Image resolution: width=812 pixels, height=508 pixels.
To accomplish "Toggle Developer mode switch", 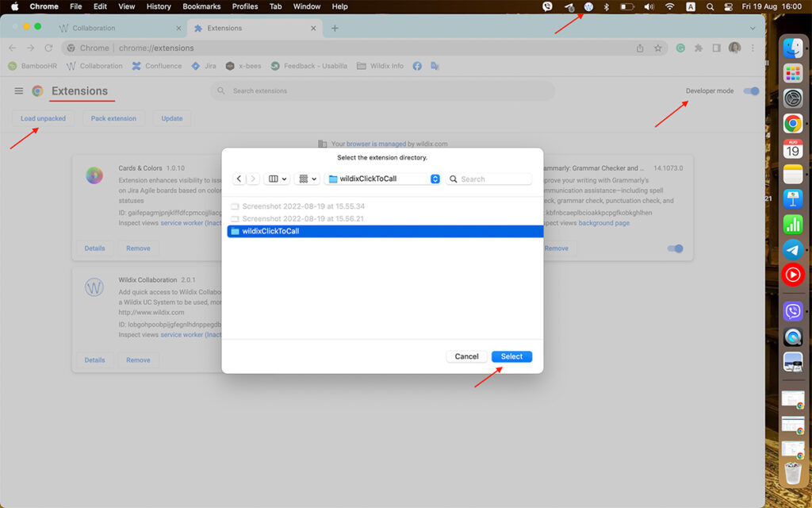I will click(x=751, y=91).
